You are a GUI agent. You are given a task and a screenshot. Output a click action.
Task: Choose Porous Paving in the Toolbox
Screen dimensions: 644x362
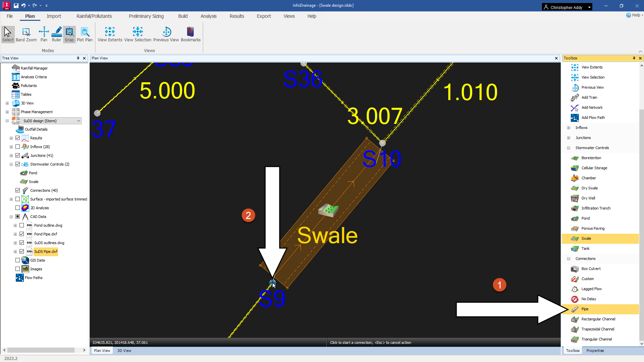pyautogui.click(x=593, y=228)
